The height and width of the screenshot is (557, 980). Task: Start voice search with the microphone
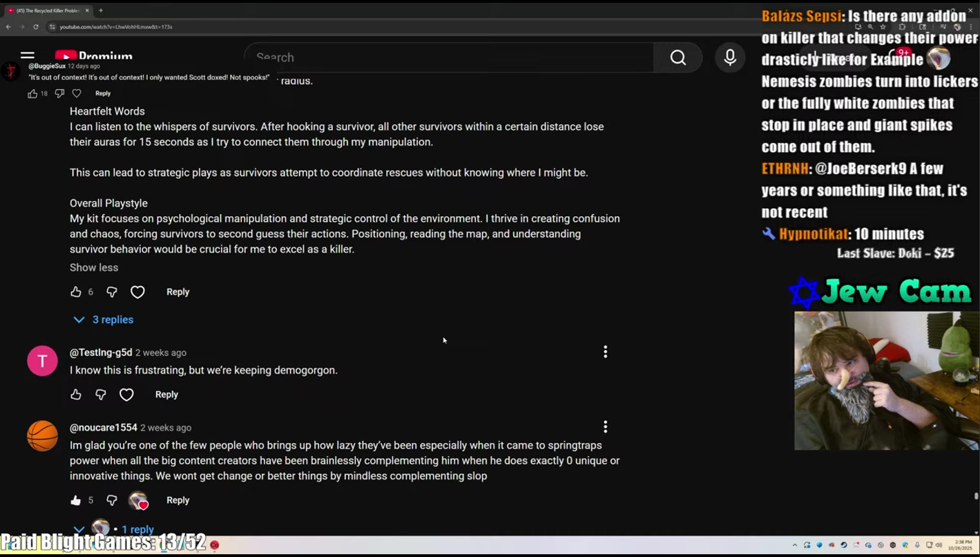730,57
